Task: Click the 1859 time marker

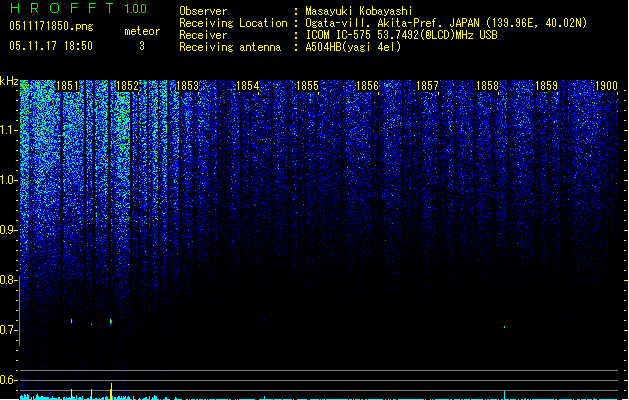Action: 546,85
